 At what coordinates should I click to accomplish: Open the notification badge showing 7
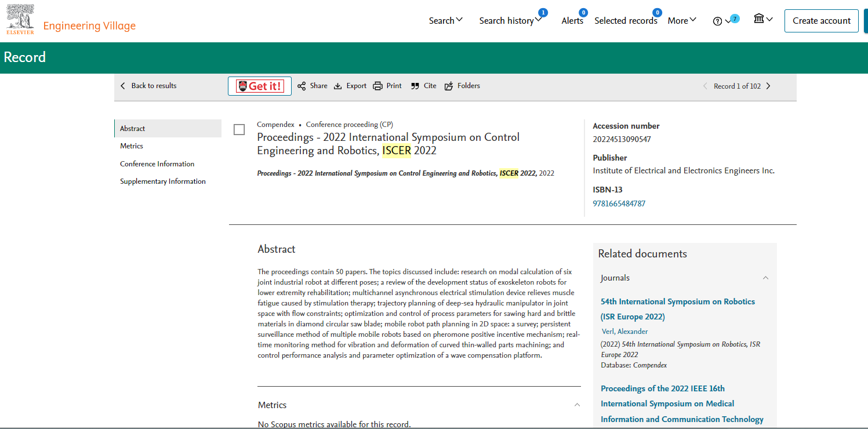tap(735, 19)
